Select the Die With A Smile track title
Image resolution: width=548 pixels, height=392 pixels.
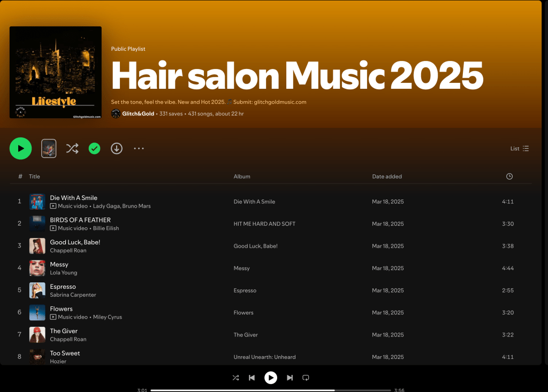click(x=74, y=198)
